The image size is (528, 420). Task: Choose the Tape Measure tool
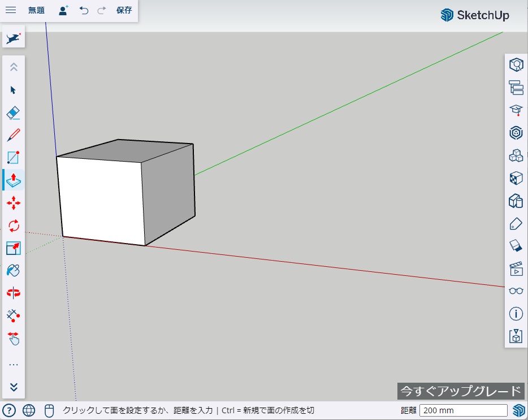(x=14, y=315)
